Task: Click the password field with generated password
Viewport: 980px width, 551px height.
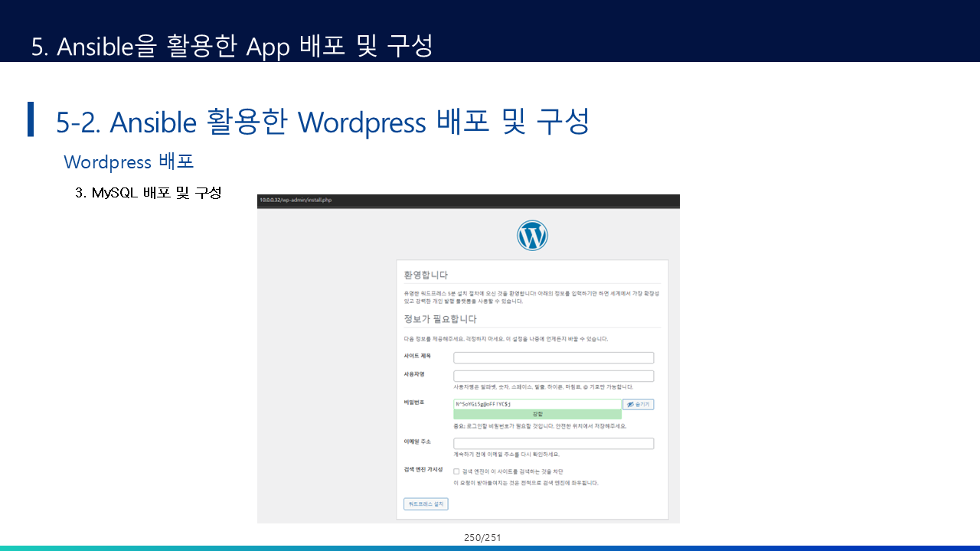Action: click(x=537, y=404)
